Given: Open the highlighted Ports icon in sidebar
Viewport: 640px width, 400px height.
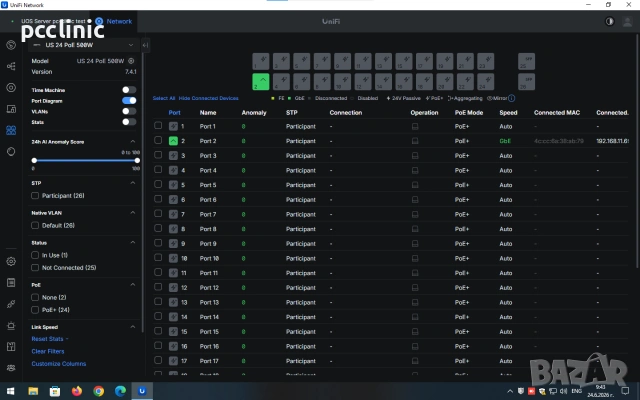Looking at the screenshot, I should point(11,130).
